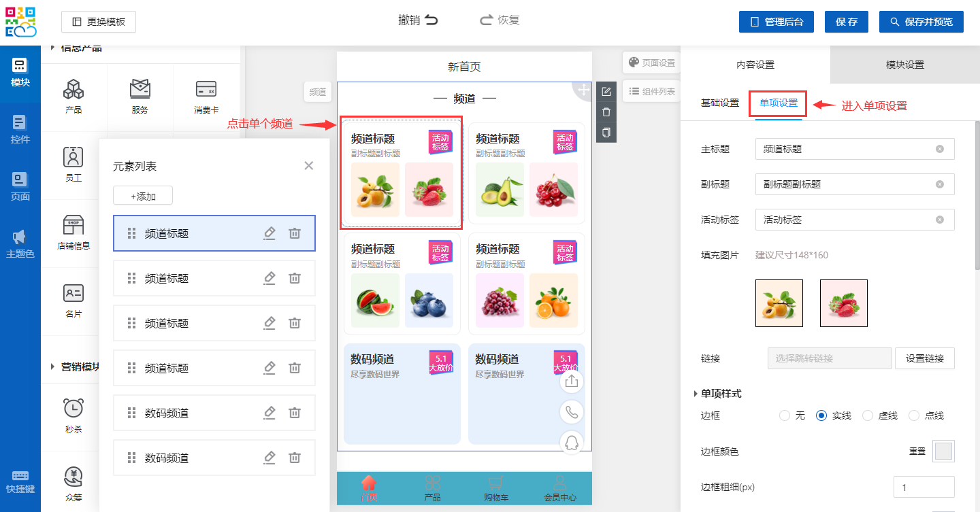Click the 撤销 undo arrow icon
The width and height of the screenshot is (980, 512).
point(431,20)
